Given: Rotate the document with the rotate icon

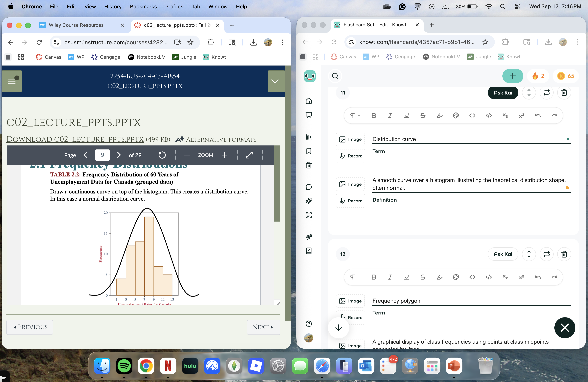Looking at the screenshot, I should [x=162, y=155].
